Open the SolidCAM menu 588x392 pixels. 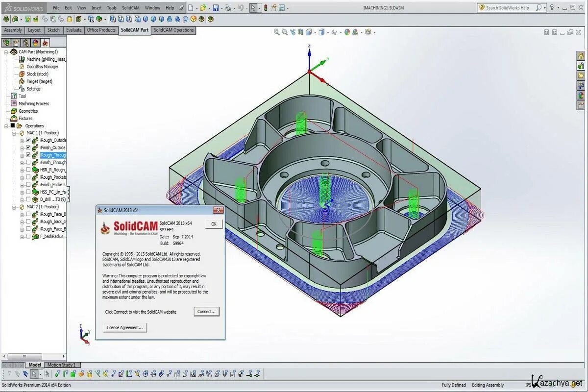click(130, 8)
